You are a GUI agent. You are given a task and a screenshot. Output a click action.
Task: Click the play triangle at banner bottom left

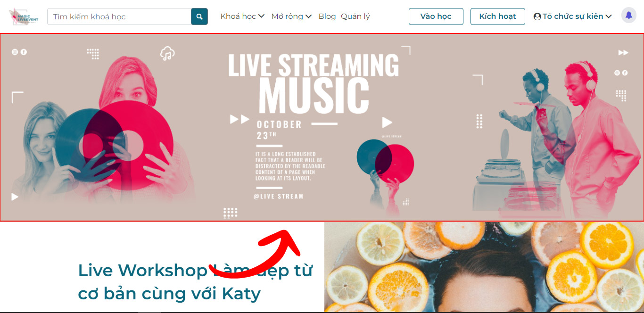pos(15,197)
